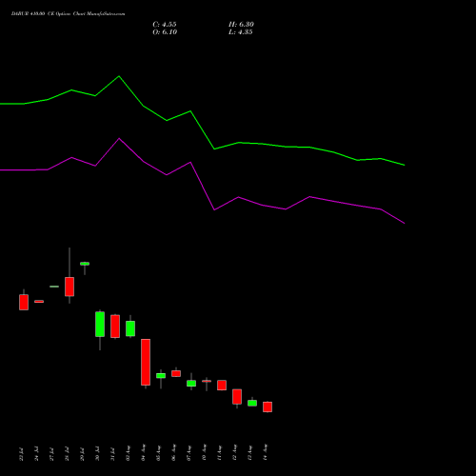Click the 31 Jul date label

click(112, 454)
